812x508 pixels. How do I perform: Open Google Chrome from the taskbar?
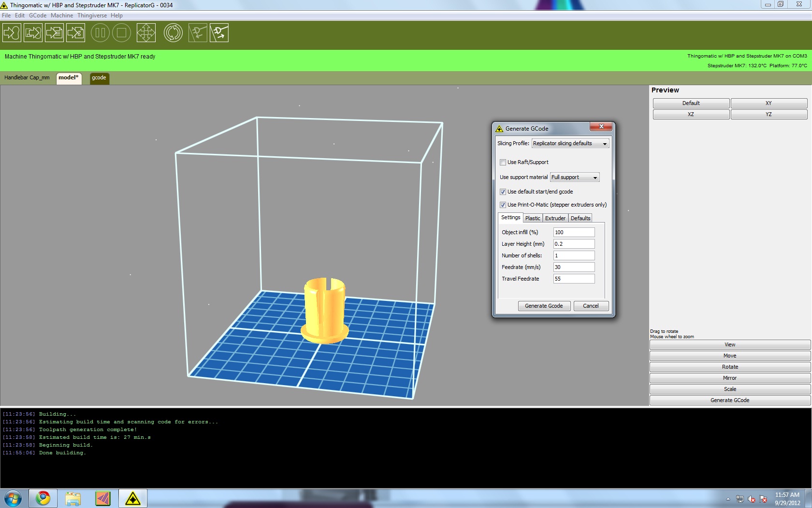click(x=43, y=498)
